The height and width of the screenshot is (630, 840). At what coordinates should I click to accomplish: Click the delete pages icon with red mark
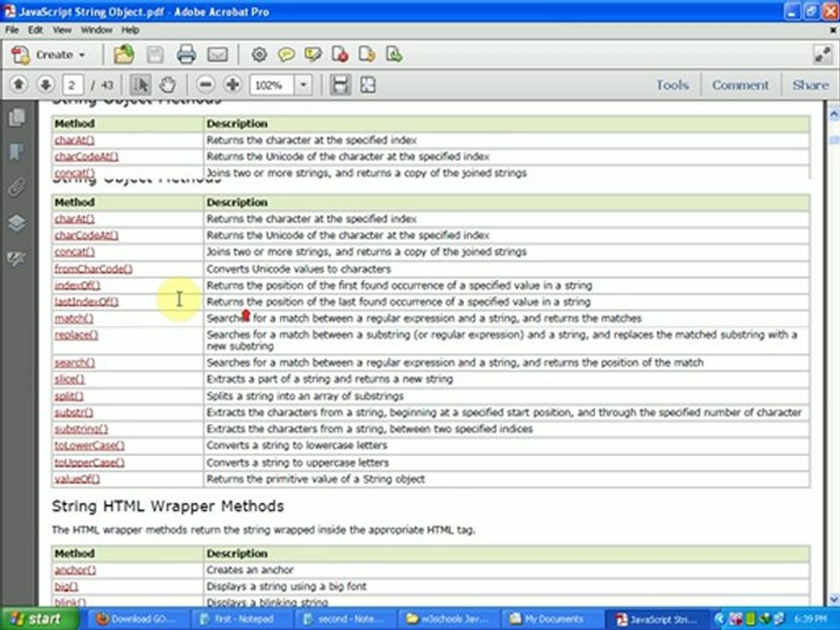pyautogui.click(x=340, y=54)
